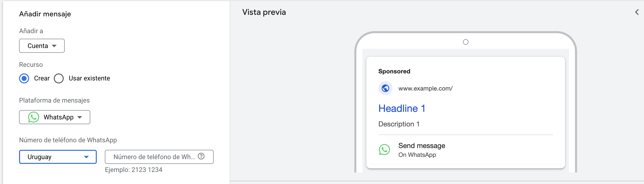Open the Uruguay country code dropdown
The image size is (644, 184).
click(58, 157)
